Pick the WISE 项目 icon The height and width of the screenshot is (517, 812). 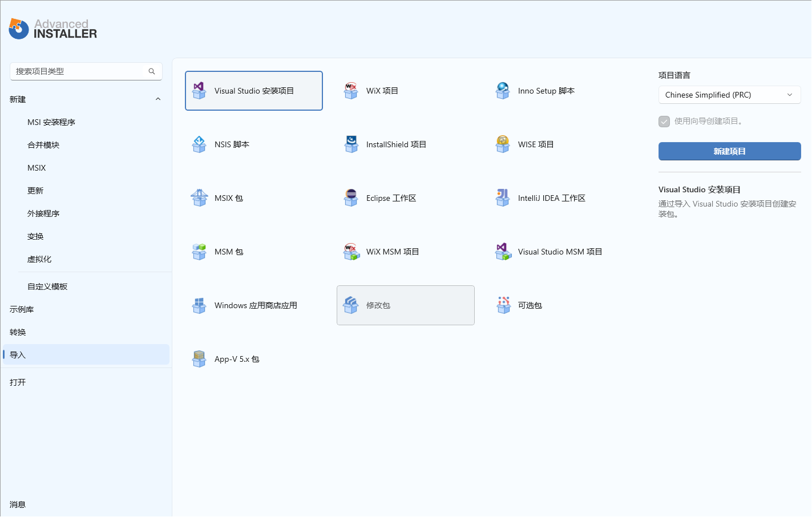tap(503, 144)
